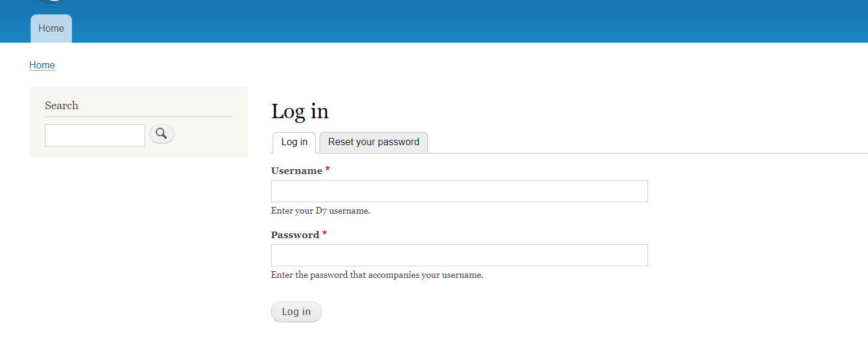Click the Password field label
The width and height of the screenshot is (868, 345).
(x=295, y=235)
